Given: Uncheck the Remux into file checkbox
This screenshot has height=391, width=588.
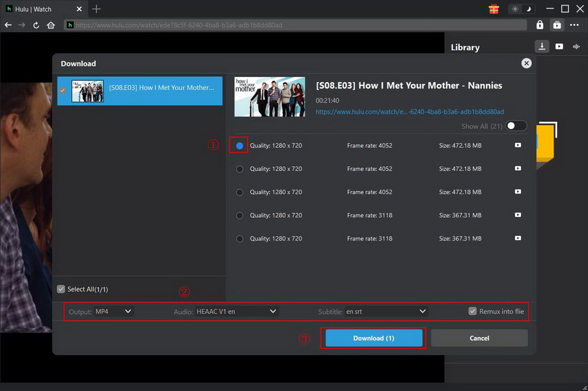Looking at the screenshot, I should pos(472,311).
